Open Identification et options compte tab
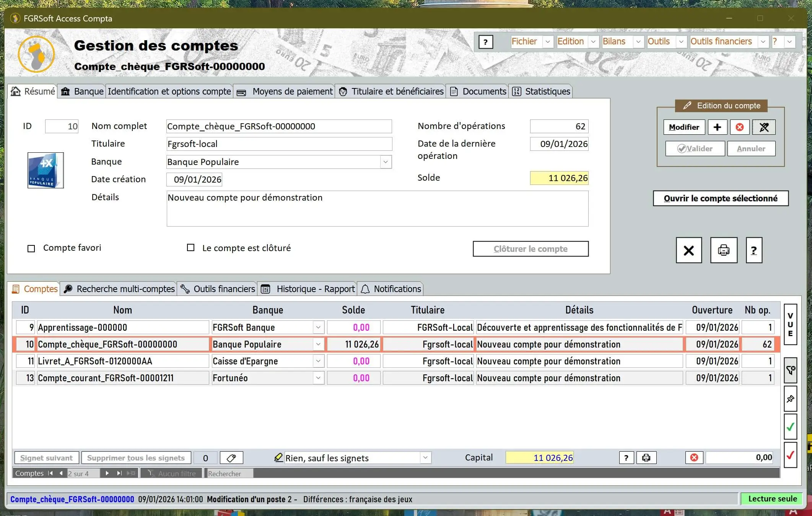The image size is (812, 516). pyautogui.click(x=169, y=91)
